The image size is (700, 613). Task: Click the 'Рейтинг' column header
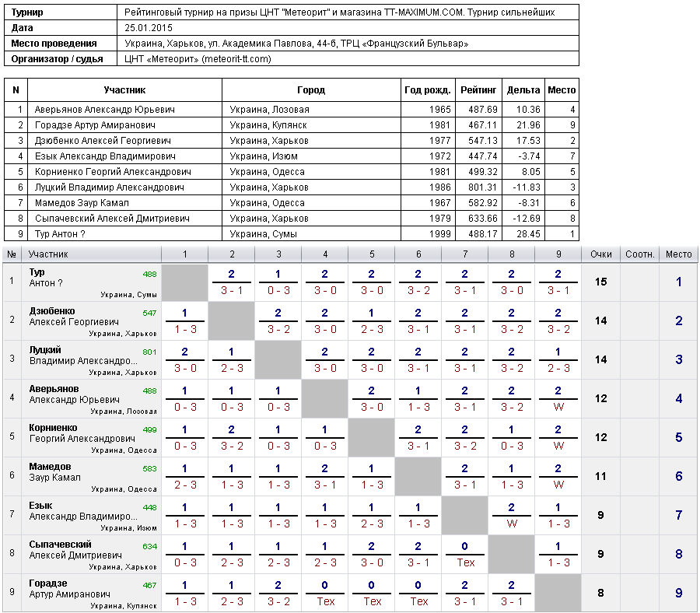pos(478,90)
